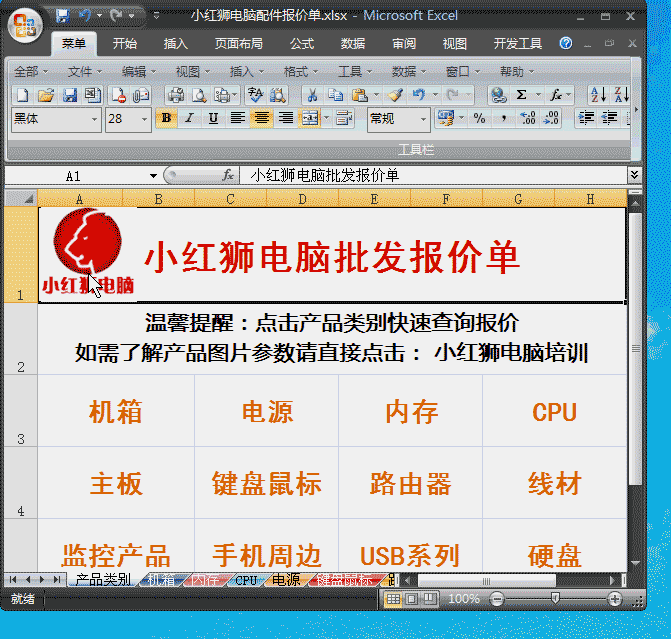
Task: Toggle Bold formatting
Action: click(x=166, y=119)
